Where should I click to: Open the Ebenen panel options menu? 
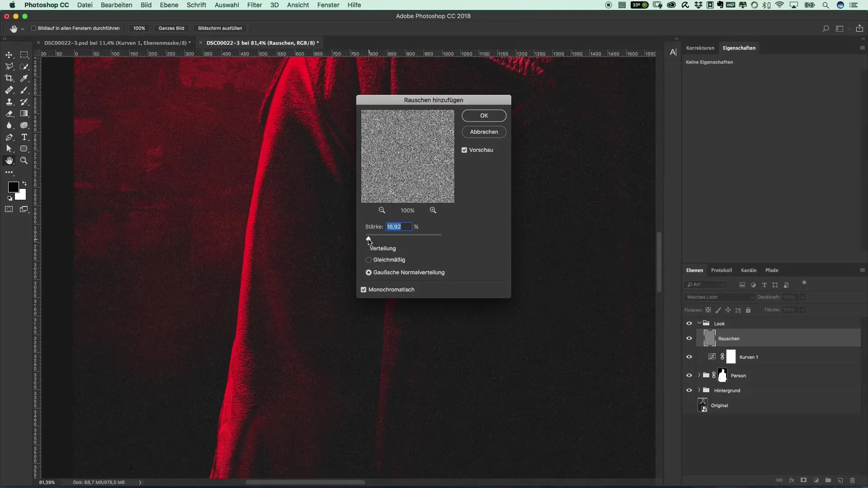point(862,270)
